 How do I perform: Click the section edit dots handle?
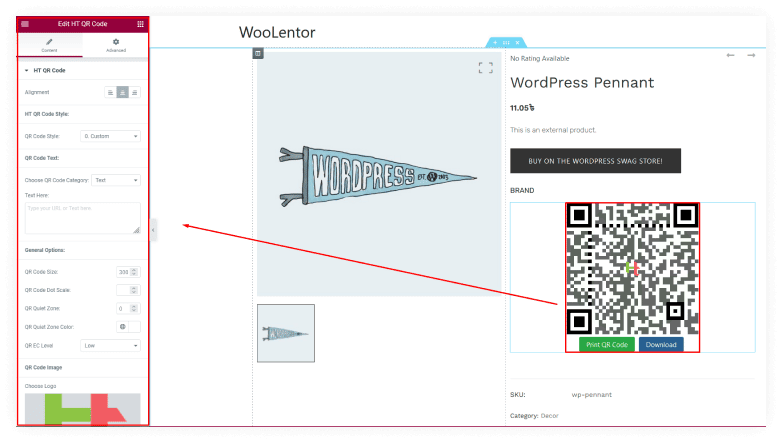click(x=506, y=43)
